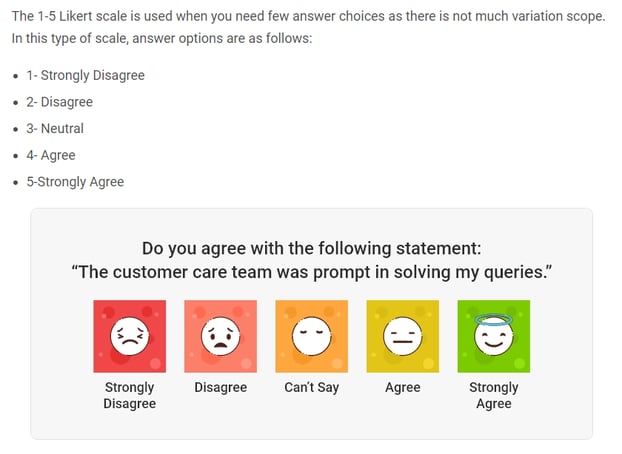Image resolution: width=622 pixels, height=454 pixels.
Task: Click the Agree option label
Action: pos(402,387)
